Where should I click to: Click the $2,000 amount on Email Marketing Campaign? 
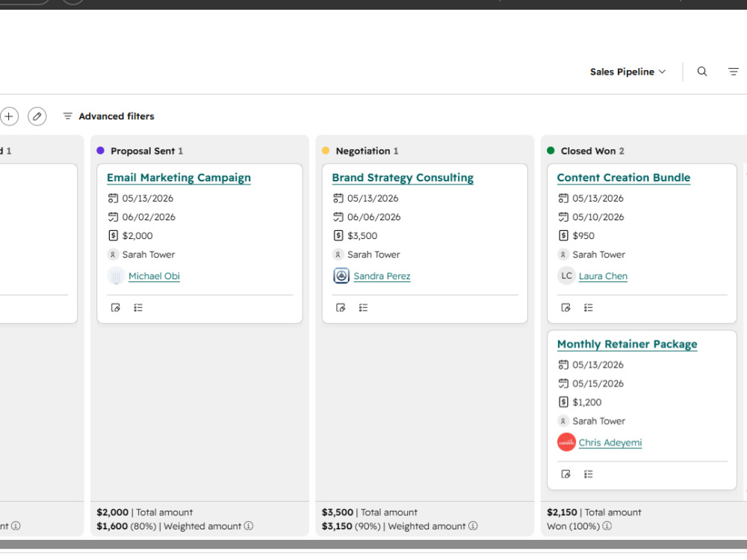137,236
